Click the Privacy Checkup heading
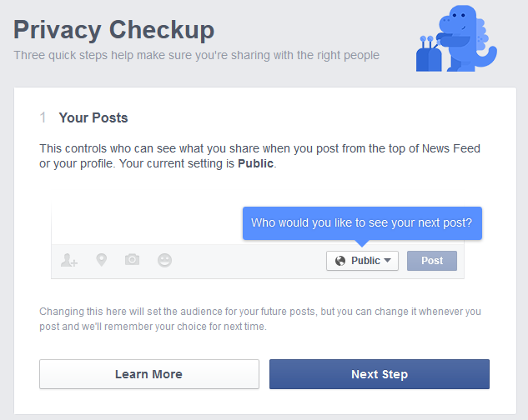 point(113,30)
